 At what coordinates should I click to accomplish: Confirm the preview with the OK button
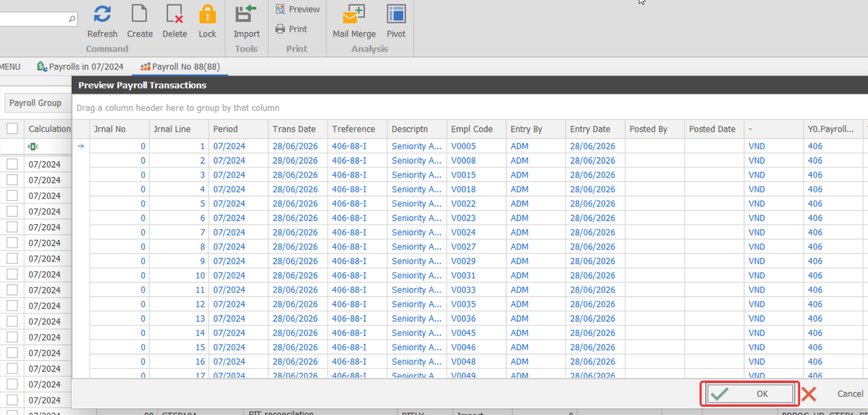tap(750, 394)
